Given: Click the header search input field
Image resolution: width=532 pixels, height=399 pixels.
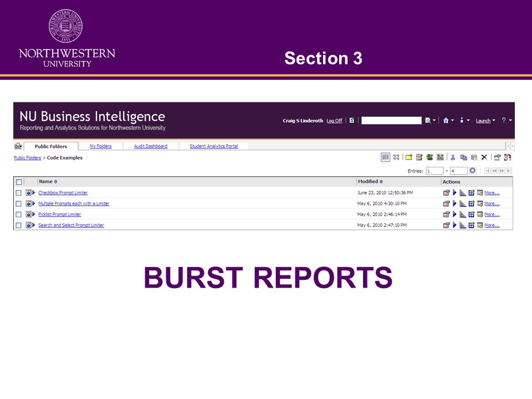Looking at the screenshot, I should (x=392, y=120).
